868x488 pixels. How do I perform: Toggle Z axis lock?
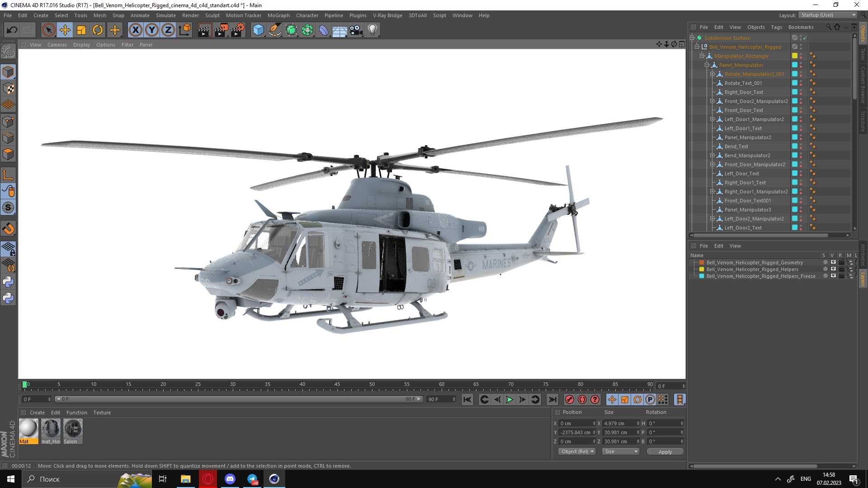point(168,30)
